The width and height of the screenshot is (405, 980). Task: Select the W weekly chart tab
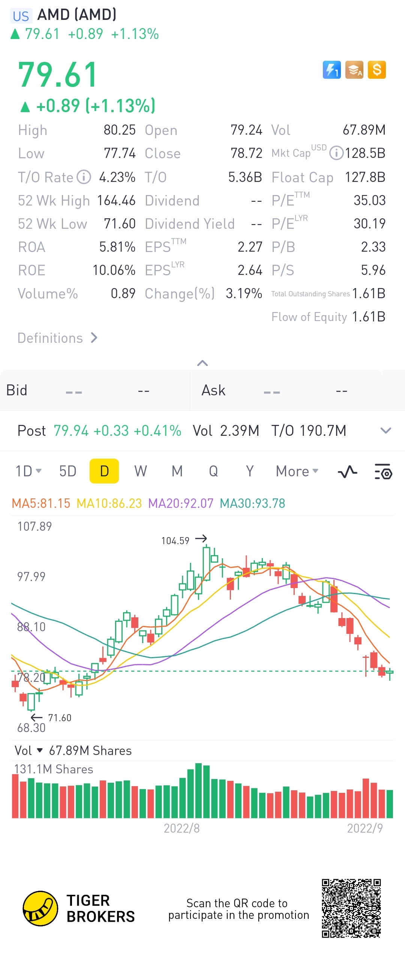(x=140, y=471)
